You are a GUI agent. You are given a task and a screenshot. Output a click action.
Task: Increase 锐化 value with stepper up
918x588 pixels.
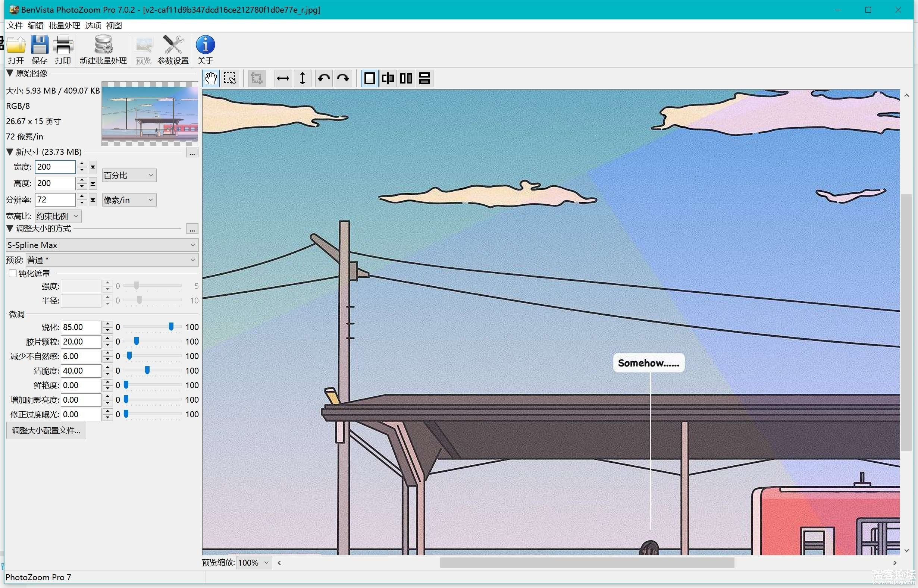point(108,324)
